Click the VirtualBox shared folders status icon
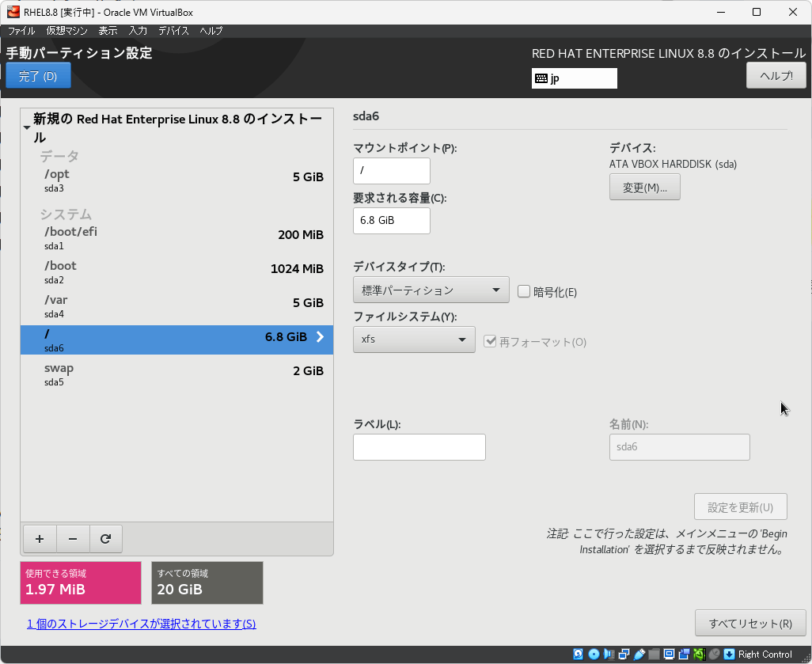This screenshot has height=664, width=812. 654,655
